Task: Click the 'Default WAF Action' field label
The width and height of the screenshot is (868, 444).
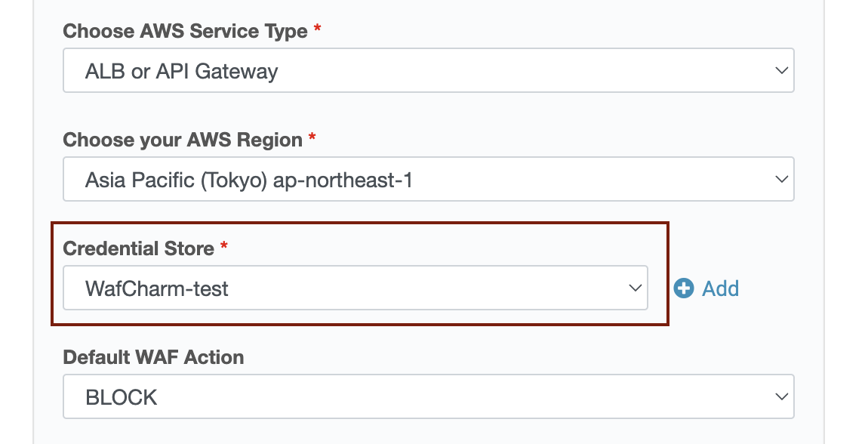Action: coord(153,357)
